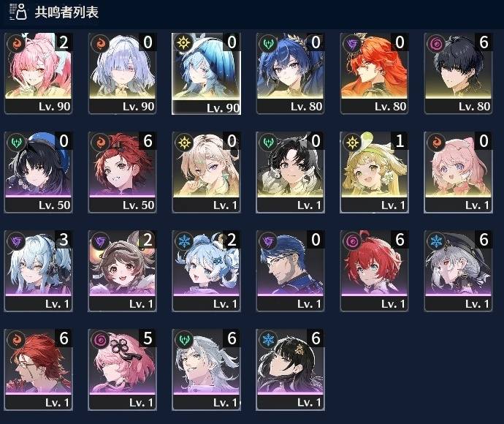Click fusion element icon on lavender-haired Lv. 90 card

pos(100,43)
